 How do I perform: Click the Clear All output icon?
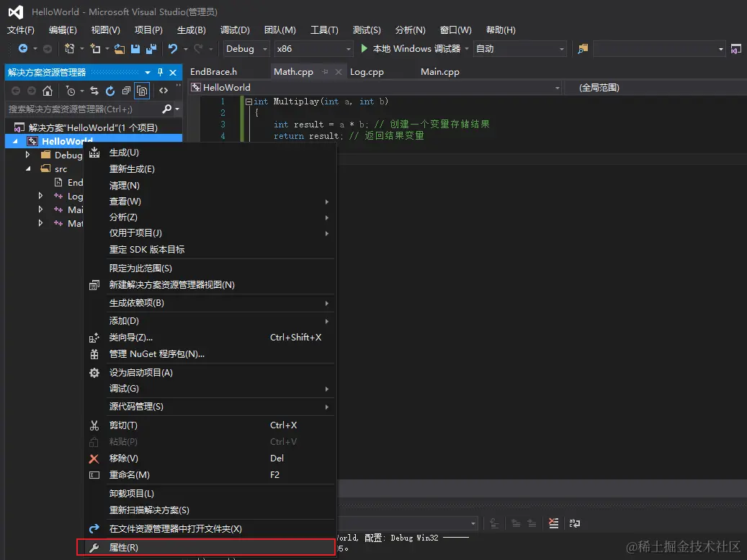[x=553, y=523]
